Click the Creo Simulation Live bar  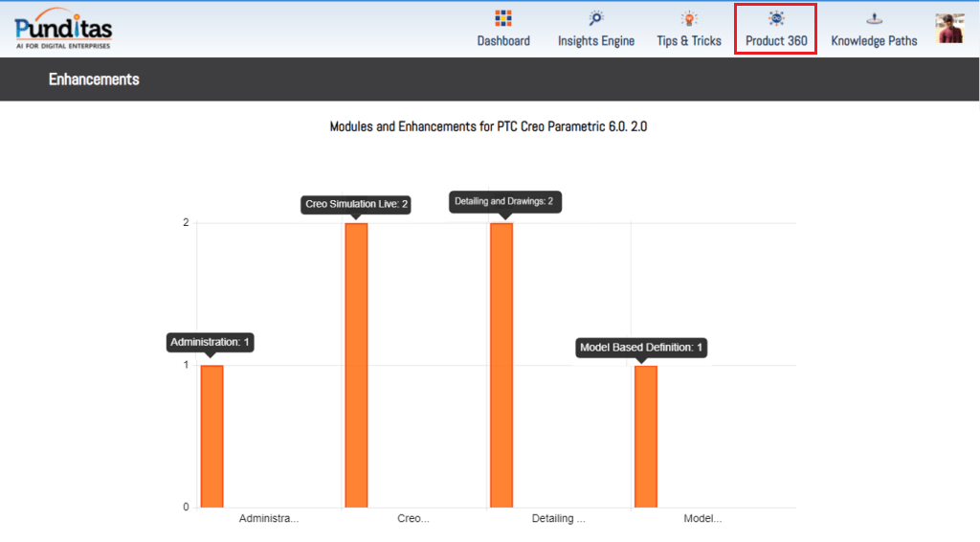(x=356, y=365)
